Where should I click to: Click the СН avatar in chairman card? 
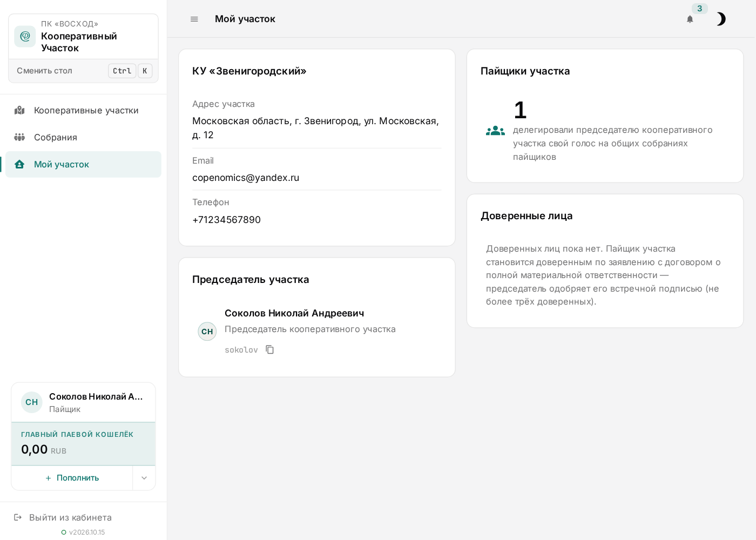pyautogui.click(x=207, y=332)
